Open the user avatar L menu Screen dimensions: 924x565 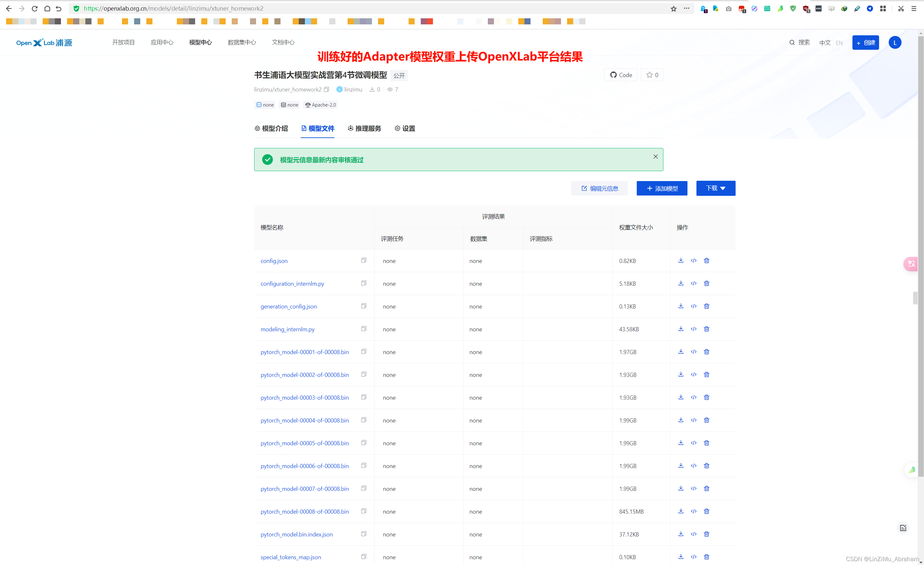[x=895, y=42]
